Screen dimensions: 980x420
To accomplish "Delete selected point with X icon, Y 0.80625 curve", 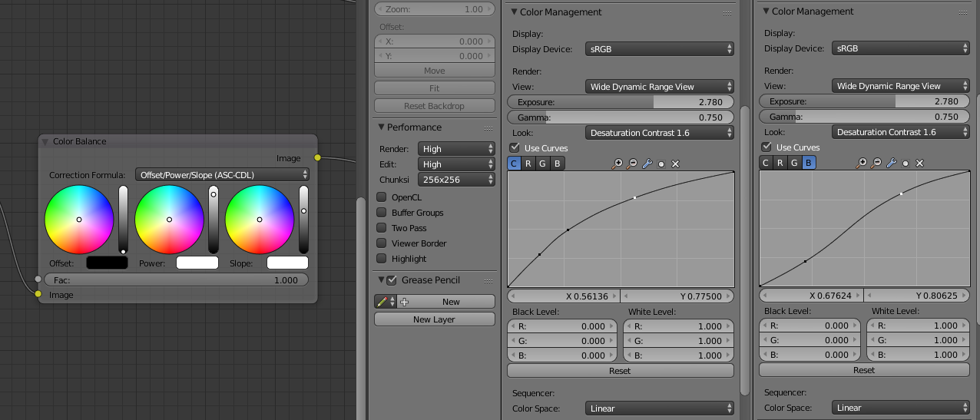I will click(919, 163).
